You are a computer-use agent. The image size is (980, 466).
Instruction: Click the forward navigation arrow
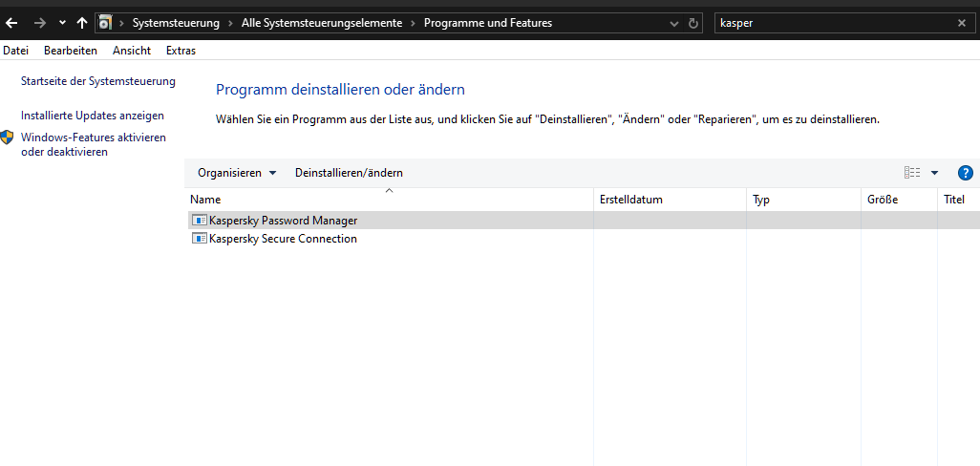40,23
